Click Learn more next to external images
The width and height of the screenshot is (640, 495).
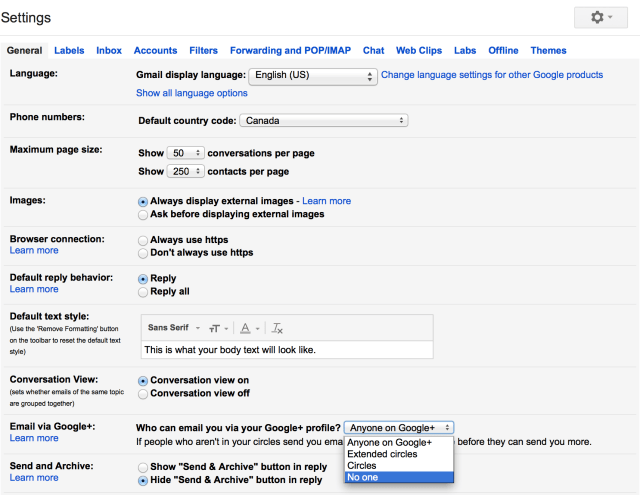(x=327, y=201)
